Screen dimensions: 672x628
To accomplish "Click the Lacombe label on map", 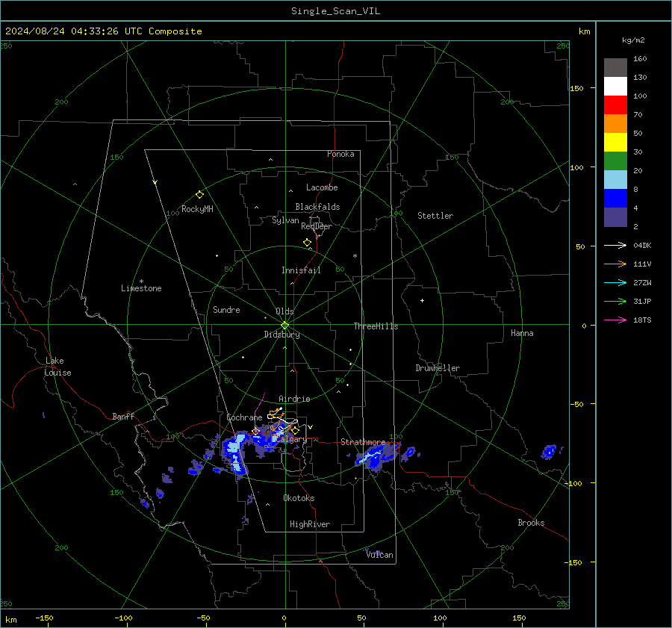I will pyautogui.click(x=322, y=187).
